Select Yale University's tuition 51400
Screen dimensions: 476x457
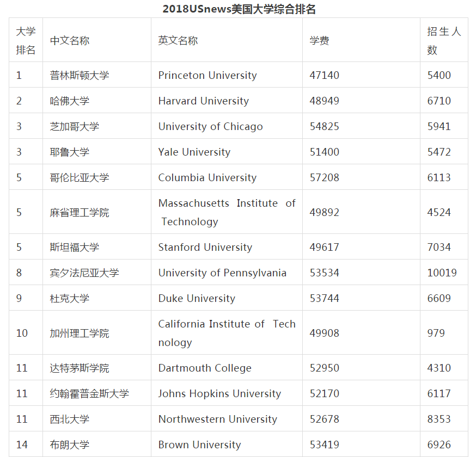pos(324,152)
